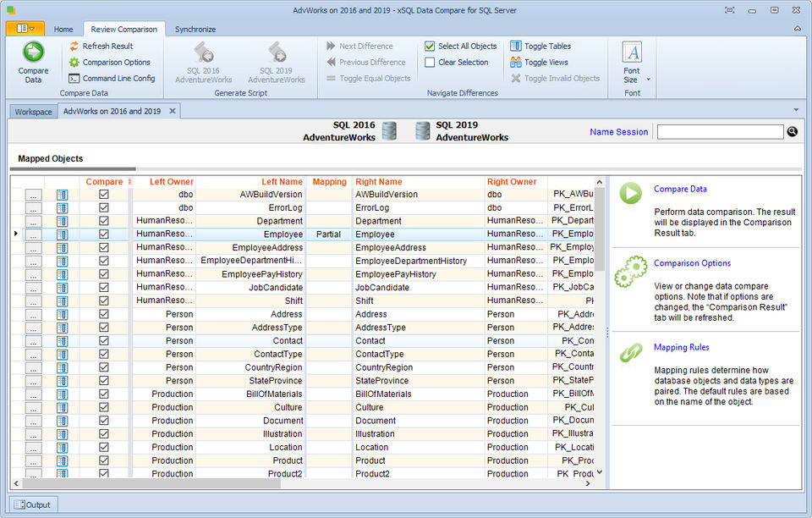Click Toggle Equal Objects
Image resolution: width=812 pixels, height=518 pixels.
tap(369, 78)
